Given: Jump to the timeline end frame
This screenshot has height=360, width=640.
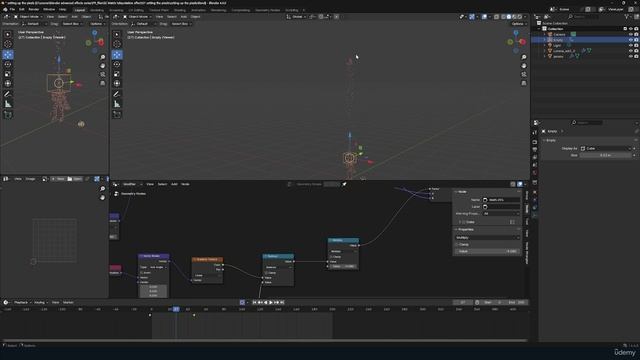Looking at the screenshot, I should [282, 302].
